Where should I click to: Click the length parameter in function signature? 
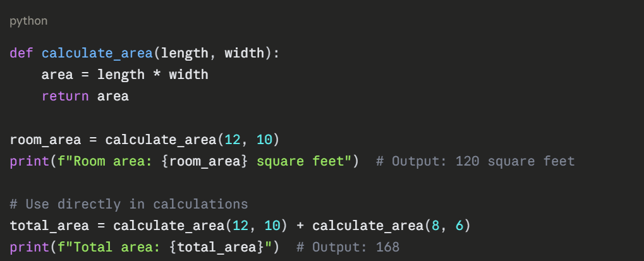click(185, 53)
